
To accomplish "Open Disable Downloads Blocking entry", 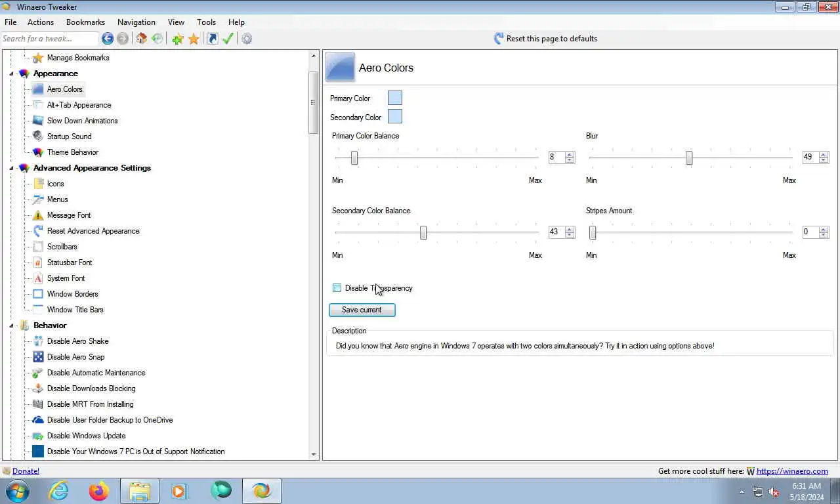I will click(x=91, y=388).
